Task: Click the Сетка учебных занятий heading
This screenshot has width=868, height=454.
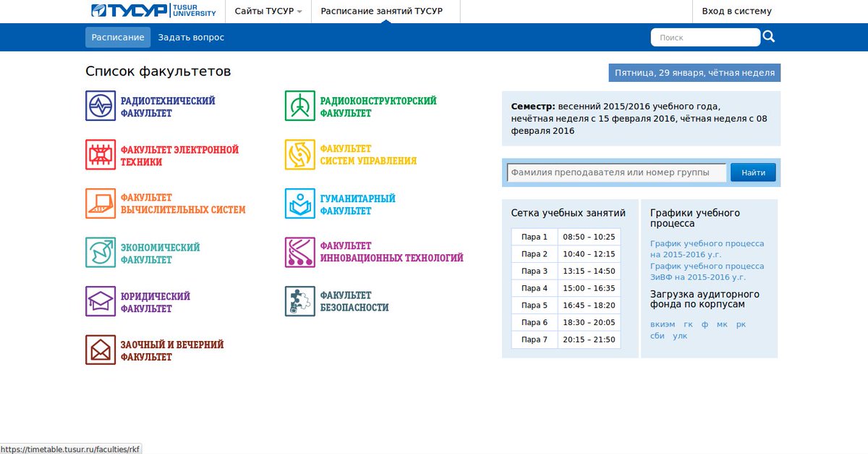Action: pos(569,213)
